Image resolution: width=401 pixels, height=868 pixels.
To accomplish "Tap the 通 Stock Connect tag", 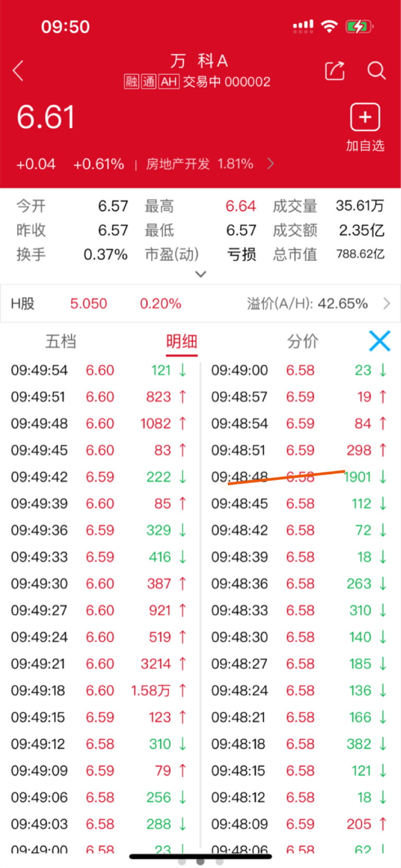I will click(149, 81).
